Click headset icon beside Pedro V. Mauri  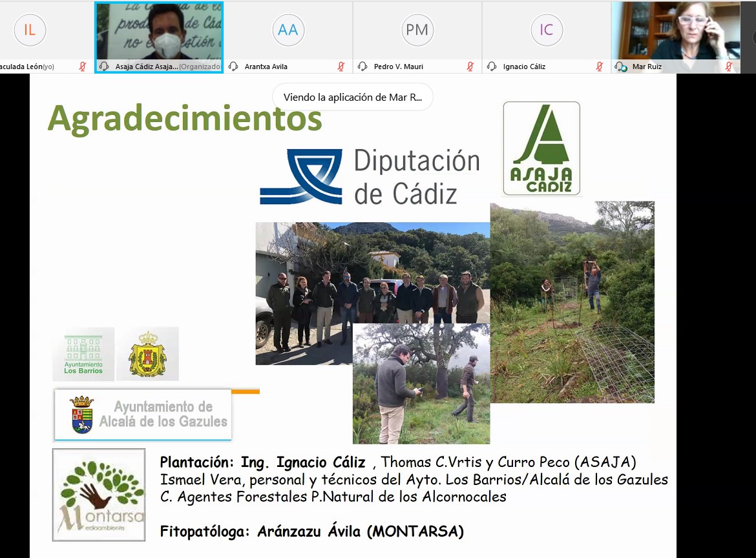click(362, 67)
